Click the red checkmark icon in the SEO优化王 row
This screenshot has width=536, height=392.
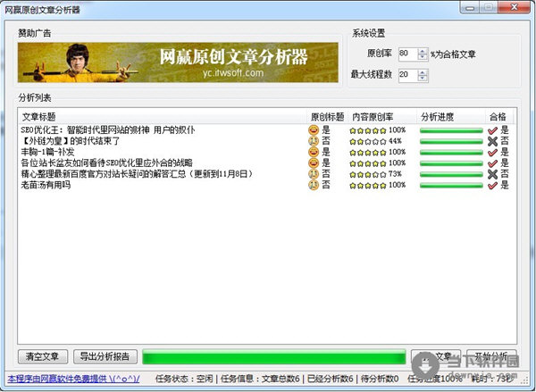click(x=492, y=130)
